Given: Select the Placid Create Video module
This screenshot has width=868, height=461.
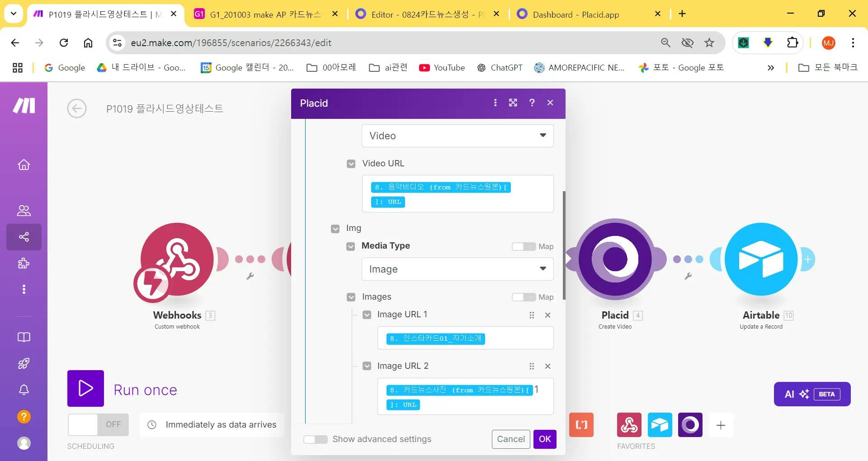Looking at the screenshot, I should pos(615,259).
